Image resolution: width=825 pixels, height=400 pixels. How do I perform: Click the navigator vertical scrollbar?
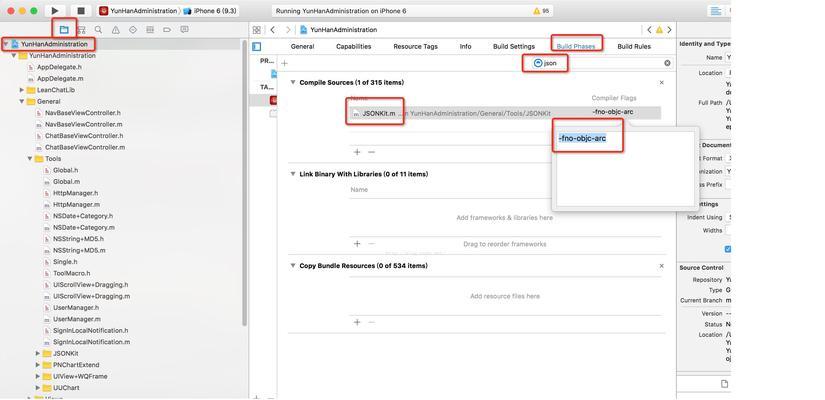click(244, 182)
